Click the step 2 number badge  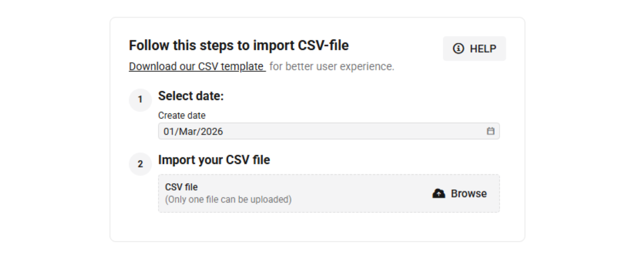[x=140, y=164]
